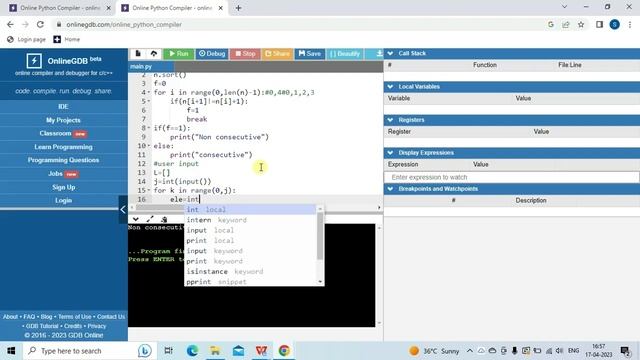The height and width of the screenshot is (360, 640).
Task: Collapse the Local Variables panel
Action: pyautogui.click(x=390, y=87)
